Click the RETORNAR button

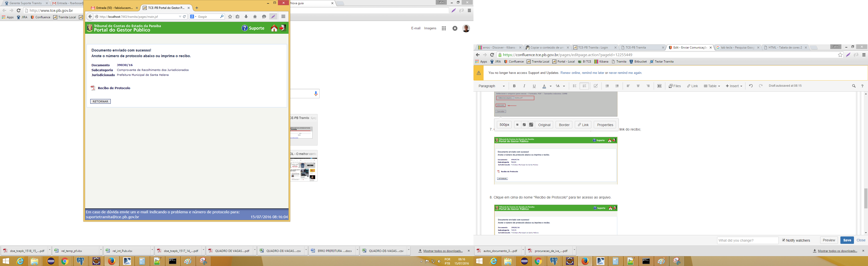[x=100, y=101]
